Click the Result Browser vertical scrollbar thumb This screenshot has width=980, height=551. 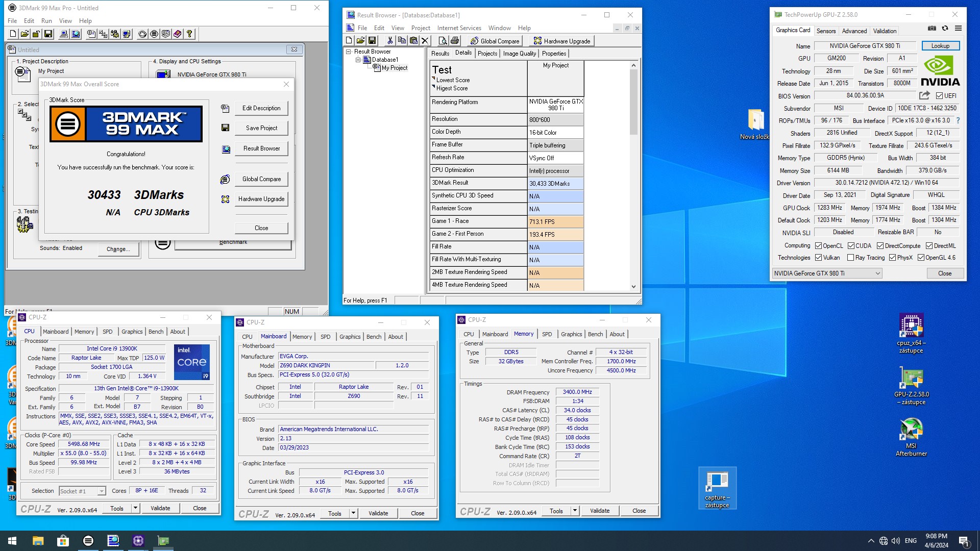coord(633,102)
